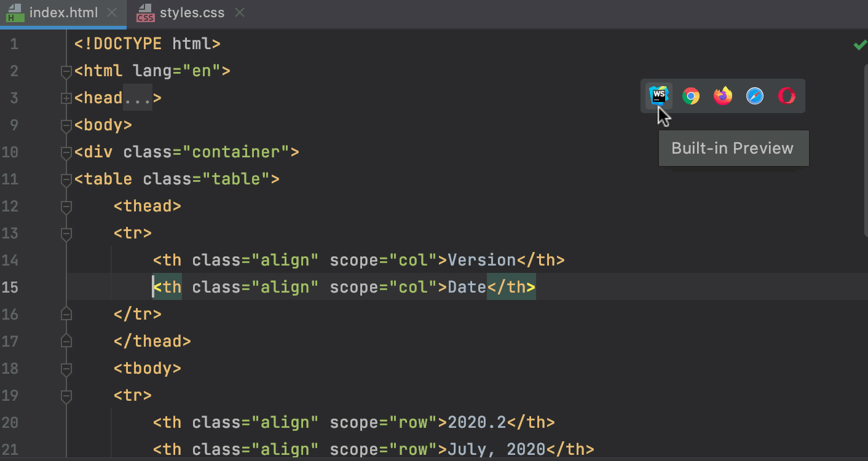Open the page in Opera
The width and height of the screenshot is (868, 461).
coord(787,95)
